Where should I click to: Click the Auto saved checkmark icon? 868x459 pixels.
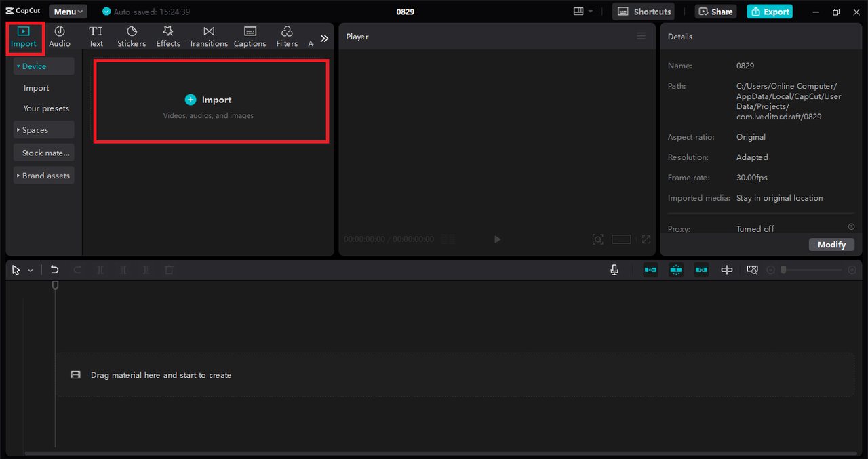(x=106, y=12)
